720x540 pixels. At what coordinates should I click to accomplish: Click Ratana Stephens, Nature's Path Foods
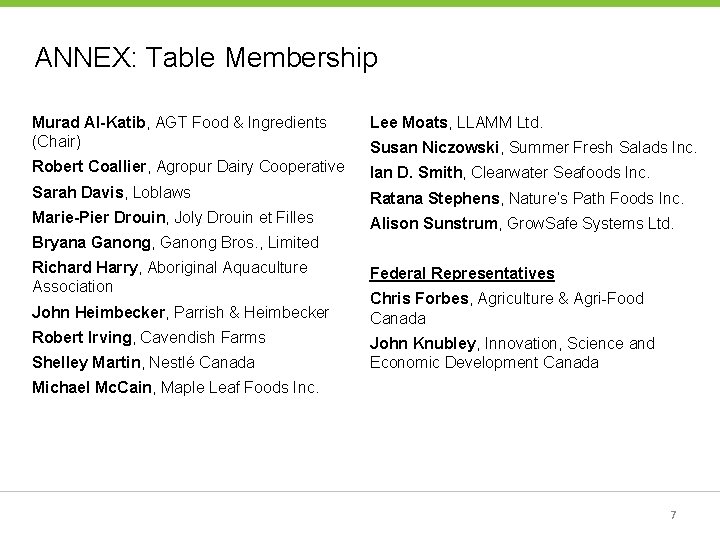tap(526, 198)
